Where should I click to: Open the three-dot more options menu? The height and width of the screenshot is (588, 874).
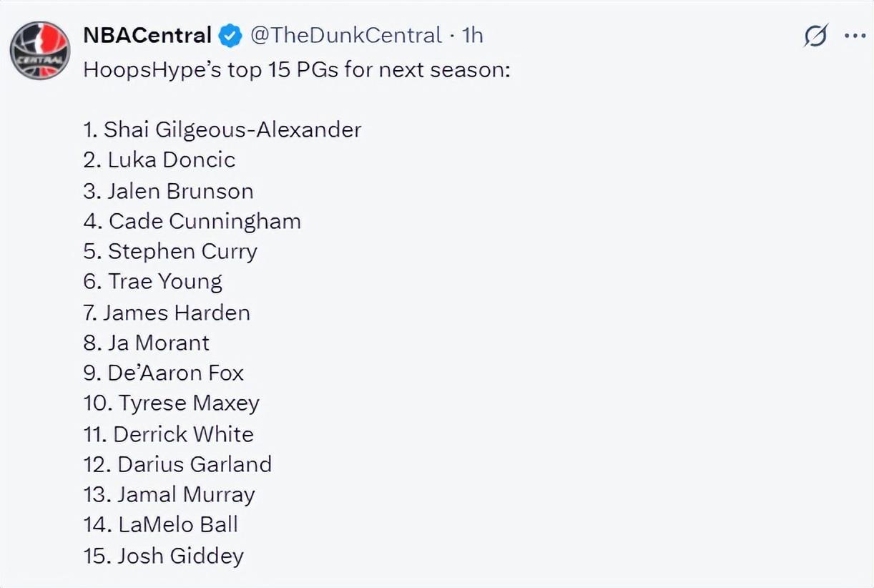[855, 36]
